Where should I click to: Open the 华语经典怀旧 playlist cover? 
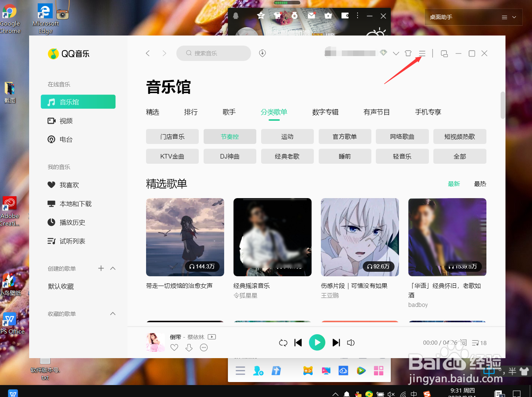pos(447,237)
